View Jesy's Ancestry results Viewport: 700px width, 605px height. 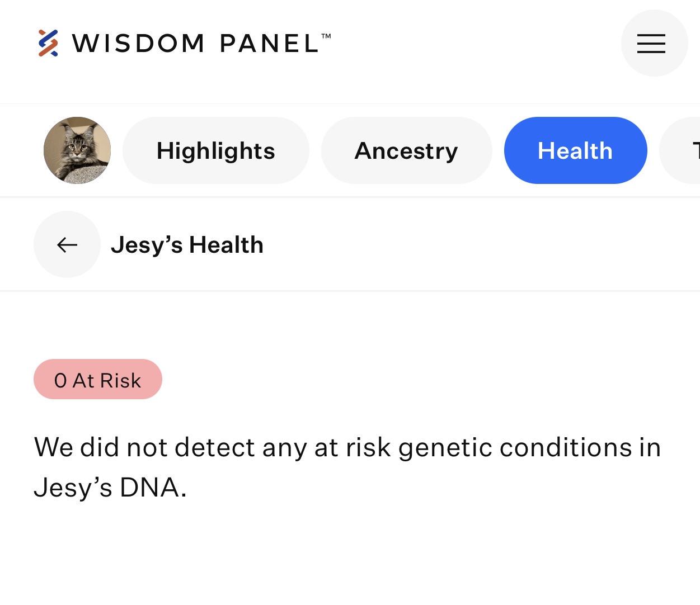pos(407,150)
